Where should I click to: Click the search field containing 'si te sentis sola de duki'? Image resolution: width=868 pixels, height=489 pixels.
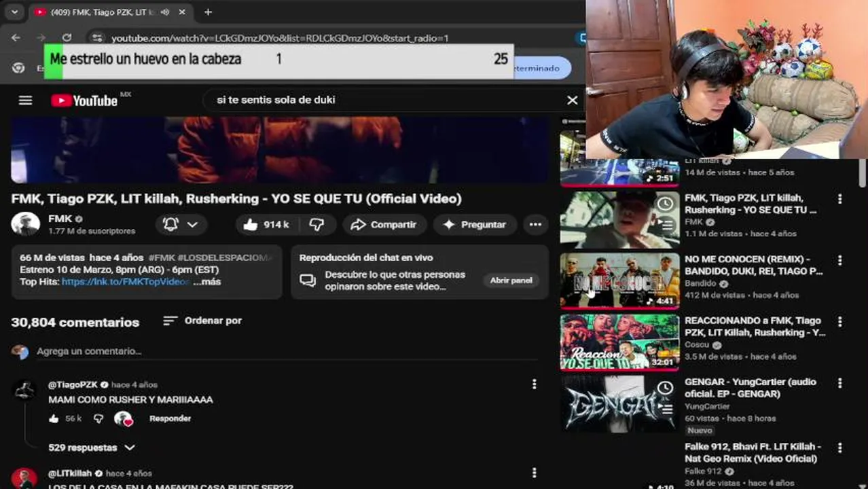[x=387, y=100]
